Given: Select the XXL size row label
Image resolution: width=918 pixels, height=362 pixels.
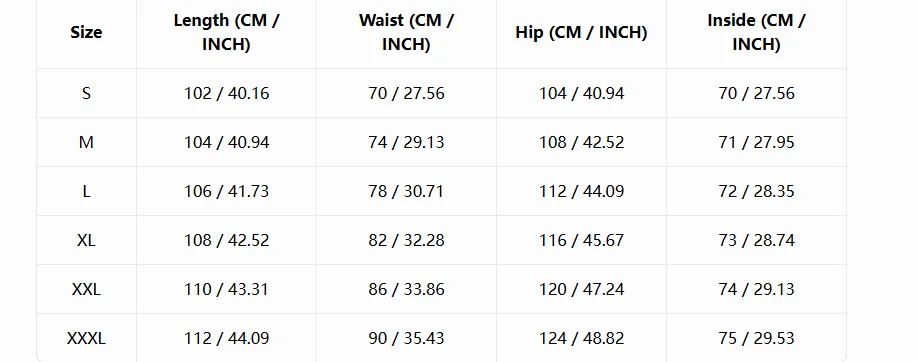Looking at the screenshot, I should [86, 289].
